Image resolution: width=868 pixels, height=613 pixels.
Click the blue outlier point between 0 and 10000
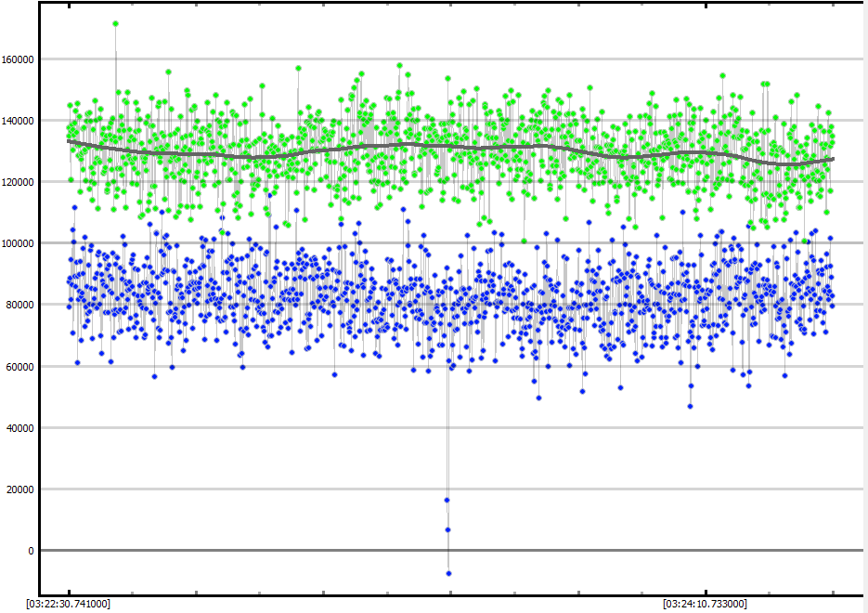tap(447, 530)
